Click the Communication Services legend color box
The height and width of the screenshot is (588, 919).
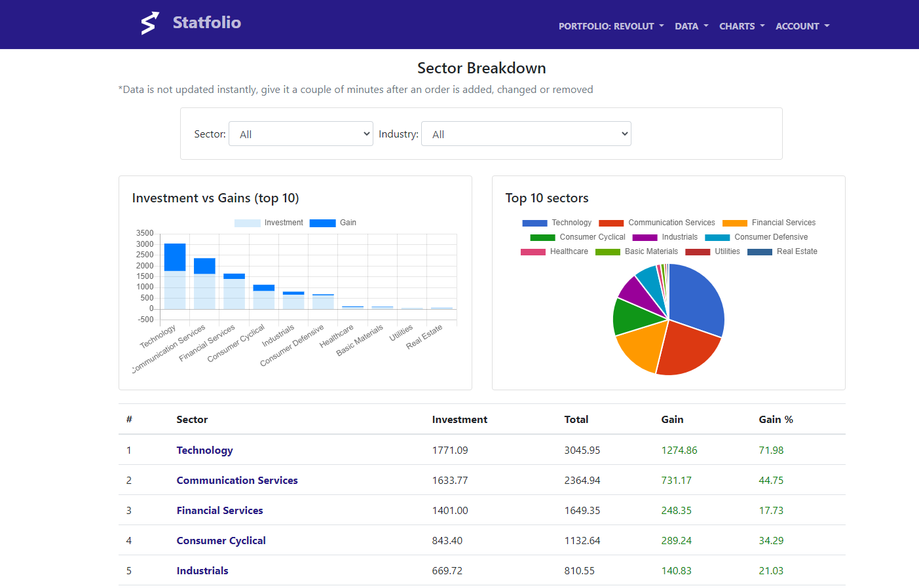click(611, 223)
